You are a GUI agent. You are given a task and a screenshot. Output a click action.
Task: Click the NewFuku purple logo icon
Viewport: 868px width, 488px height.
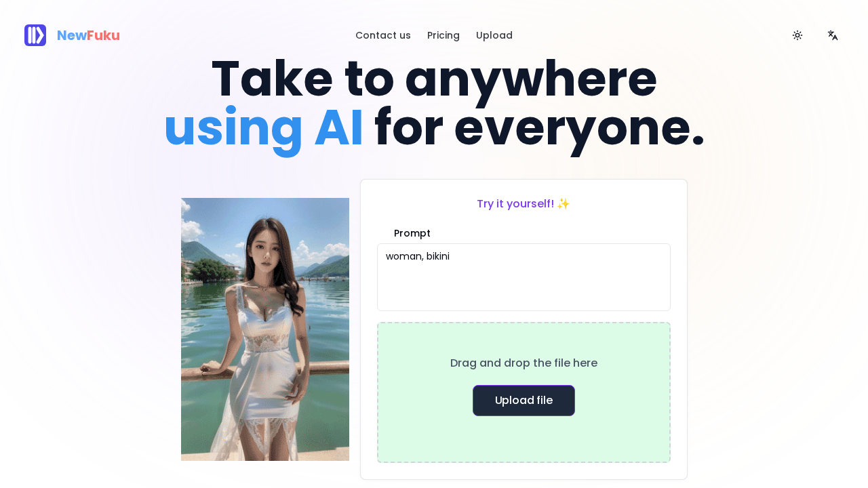[35, 35]
